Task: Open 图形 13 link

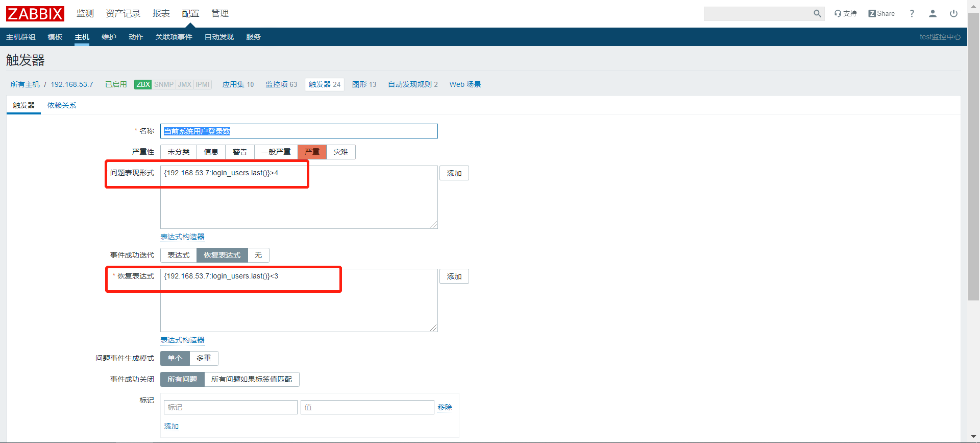Action: coord(364,84)
